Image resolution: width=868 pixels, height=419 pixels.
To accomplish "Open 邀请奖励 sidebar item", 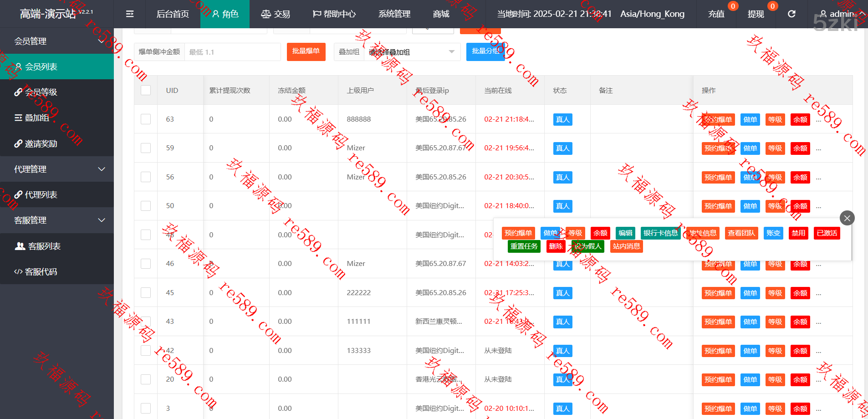I will coord(41,144).
